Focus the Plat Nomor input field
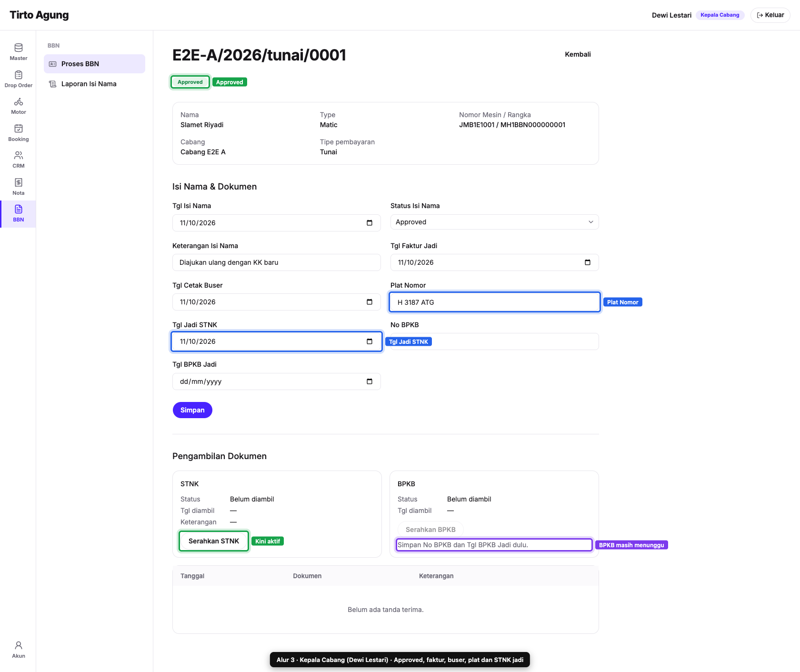The image size is (800, 672). pyautogui.click(x=494, y=302)
